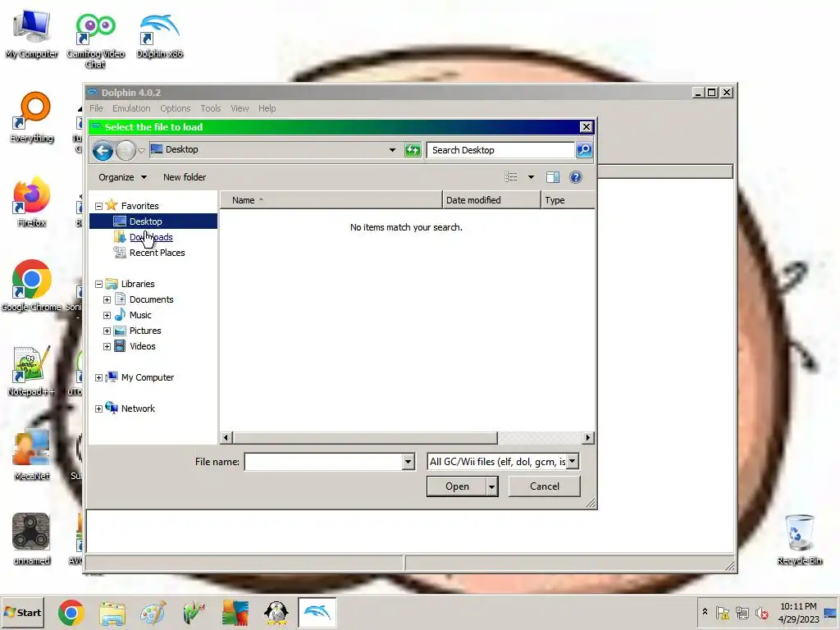Viewport: 840px width, 630px height.
Task: Open the File name history dropdown
Action: click(409, 462)
